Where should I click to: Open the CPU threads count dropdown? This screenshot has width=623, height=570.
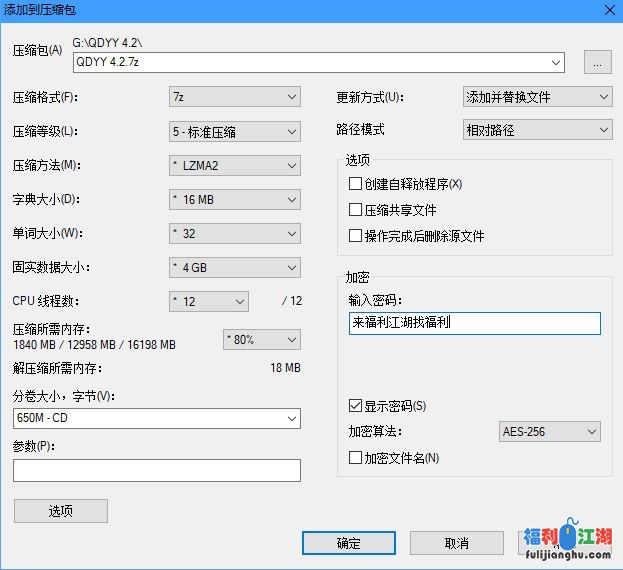coord(209,301)
